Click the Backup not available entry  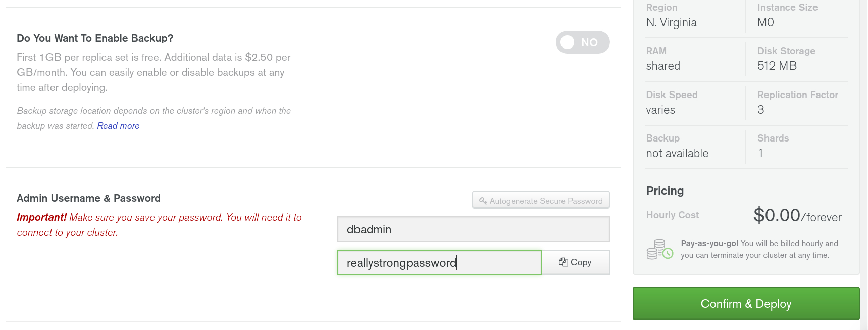click(x=677, y=153)
